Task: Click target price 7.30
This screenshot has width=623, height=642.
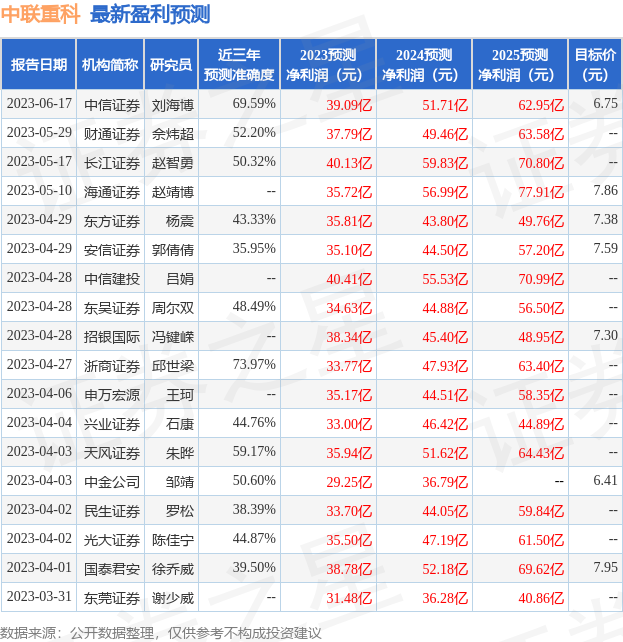Action: pyautogui.click(x=605, y=336)
